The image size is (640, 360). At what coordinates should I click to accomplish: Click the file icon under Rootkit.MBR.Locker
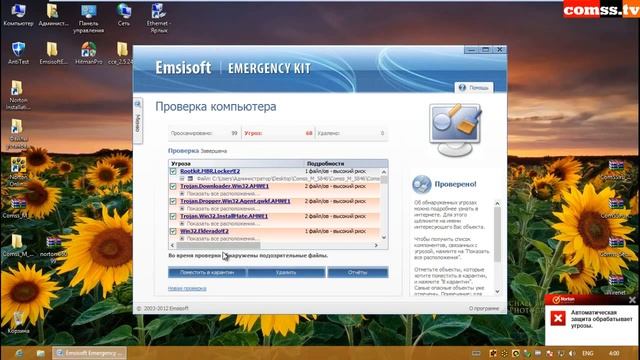[190, 179]
